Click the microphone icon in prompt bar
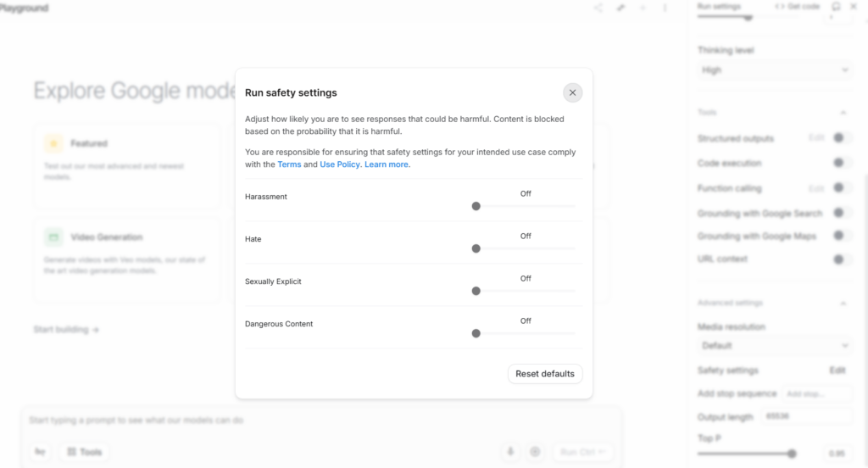Screen dimensions: 868x468 510,452
